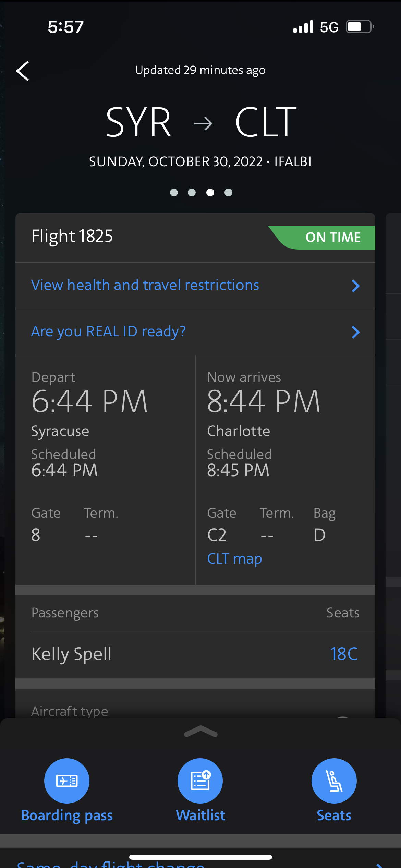Open the REAL ID ready chevron

click(355, 332)
